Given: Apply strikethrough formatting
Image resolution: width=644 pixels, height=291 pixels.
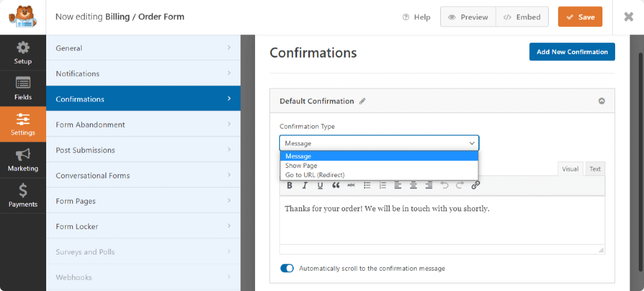Looking at the screenshot, I should [x=351, y=185].
